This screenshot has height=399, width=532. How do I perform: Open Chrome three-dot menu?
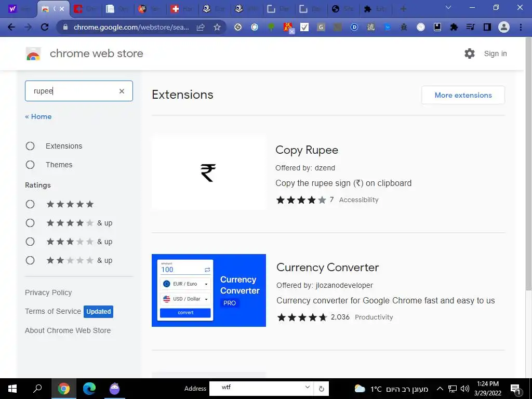point(521,27)
